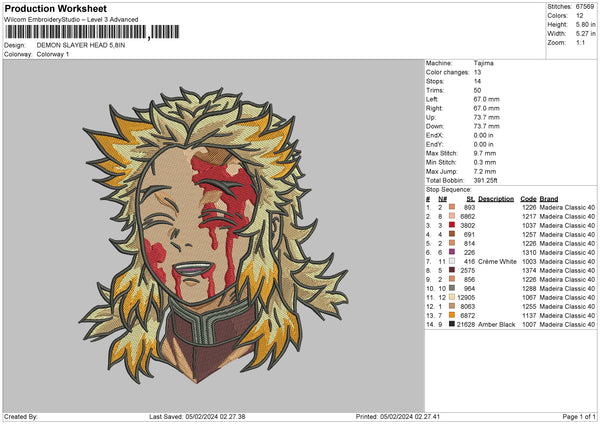Click the brown swatch in stop row 4
600x424 pixels.
tap(452, 234)
